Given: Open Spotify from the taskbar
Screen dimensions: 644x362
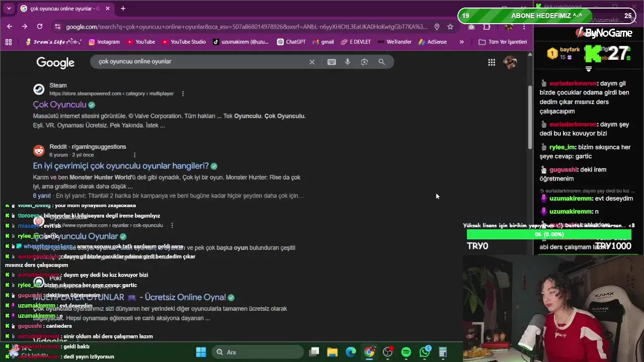Looking at the screenshot, I should tap(406, 352).
